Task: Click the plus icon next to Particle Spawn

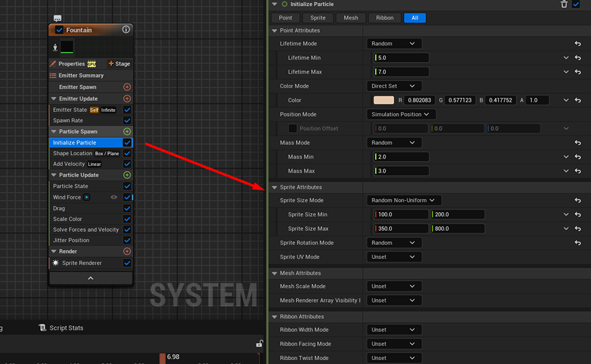Action: pyautogui.click(x=127, y=131)
